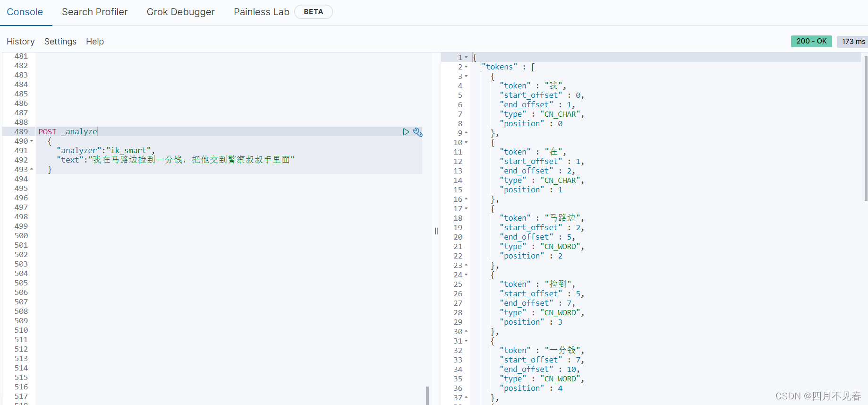Viewport: 868px width, 405px height.
Task: Fold the token object at output line 24
Action: coord(466,275)
